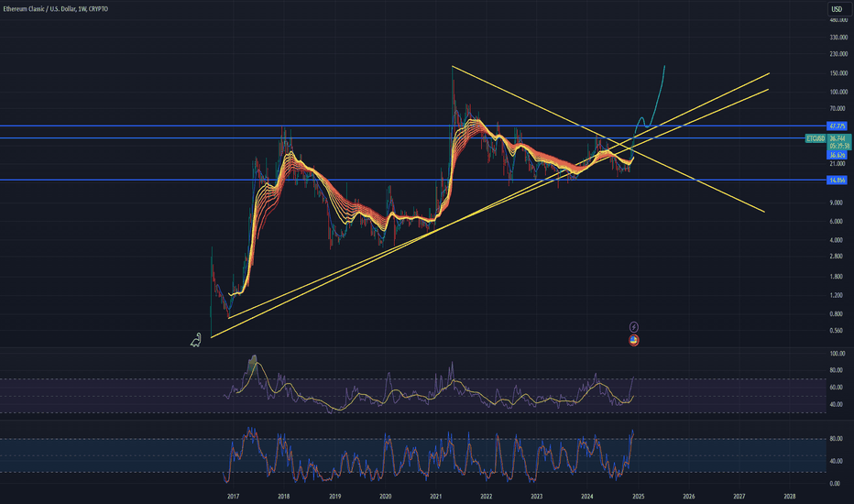Screen dimensions: 854x504
Task: Click the 47.775 blue price label
Action: pyautogui.click(x=838, y=126)
